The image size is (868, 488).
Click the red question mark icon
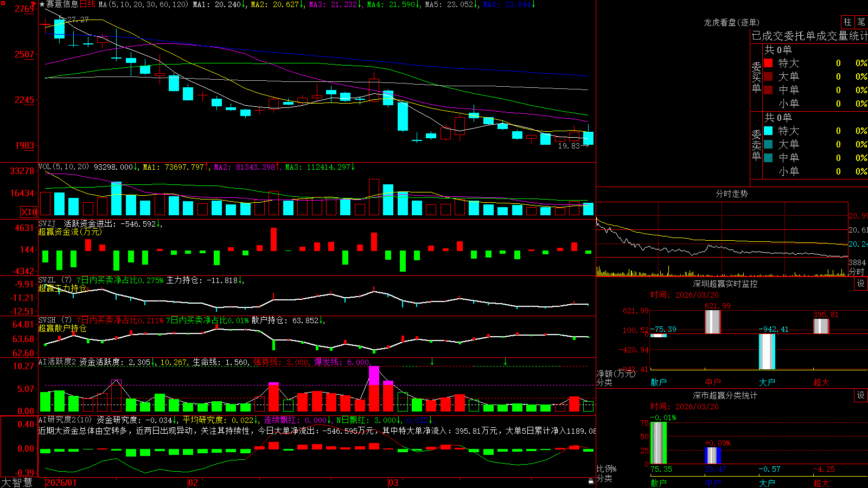click(x=33, y=4)
